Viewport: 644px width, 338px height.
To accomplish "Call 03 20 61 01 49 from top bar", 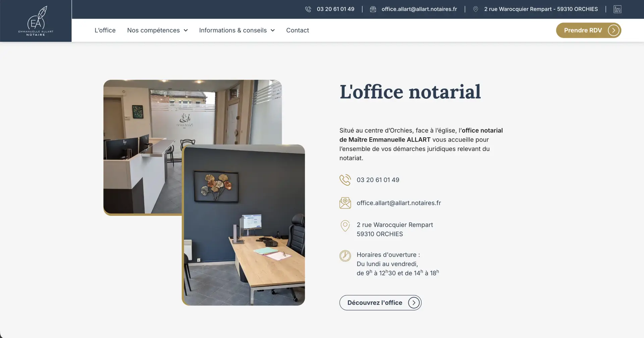I will 335,9.
